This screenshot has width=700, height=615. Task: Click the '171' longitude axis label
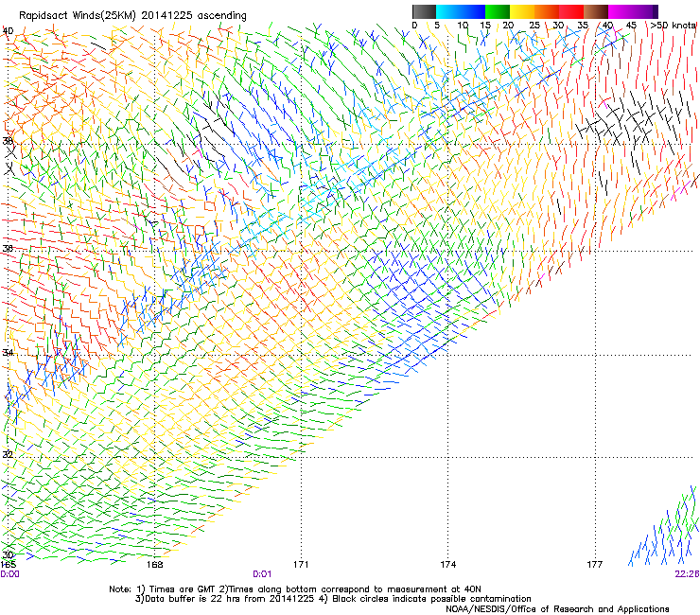click(x=301, y=565)
